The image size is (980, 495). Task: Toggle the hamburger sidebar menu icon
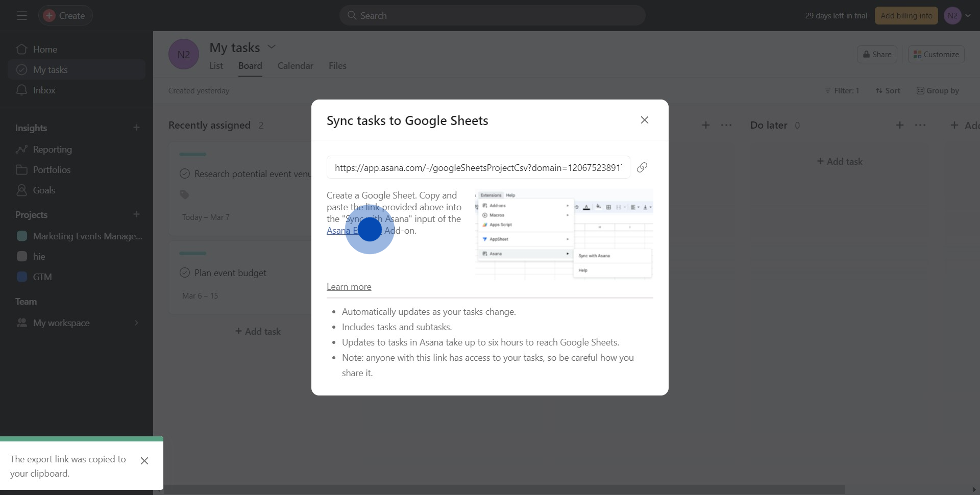point(21,16)
